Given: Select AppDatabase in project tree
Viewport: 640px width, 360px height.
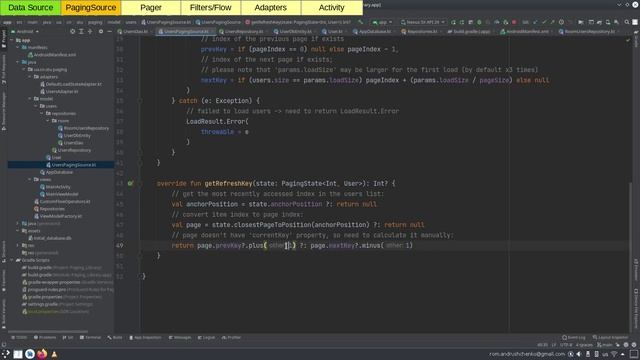Looking at the screenshot, I should [x=59, y=172].
